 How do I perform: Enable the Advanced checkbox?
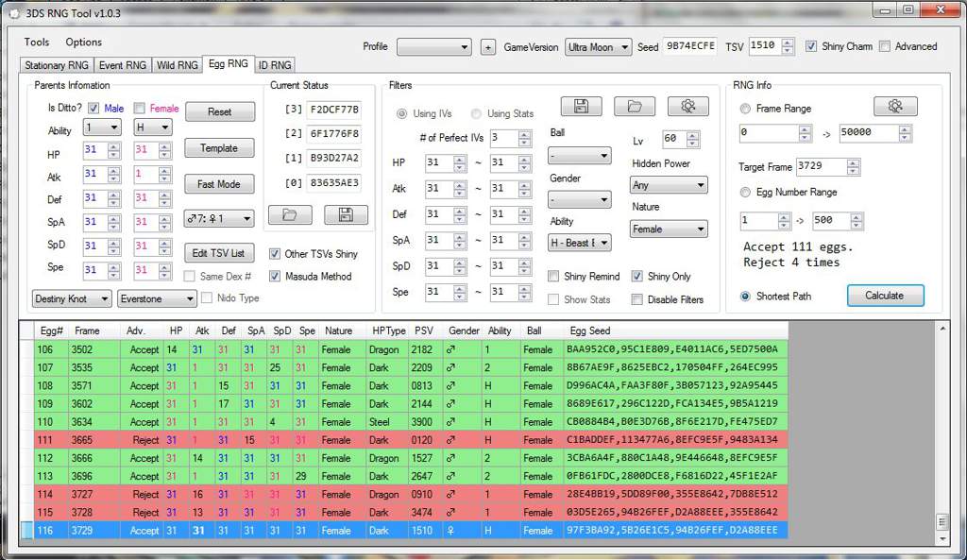[885, 46]
